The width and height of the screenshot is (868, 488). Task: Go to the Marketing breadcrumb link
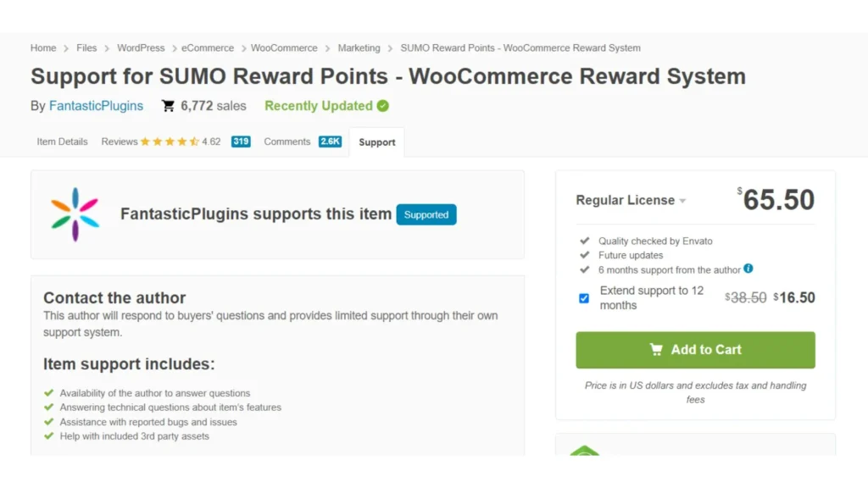click(359, 48)
